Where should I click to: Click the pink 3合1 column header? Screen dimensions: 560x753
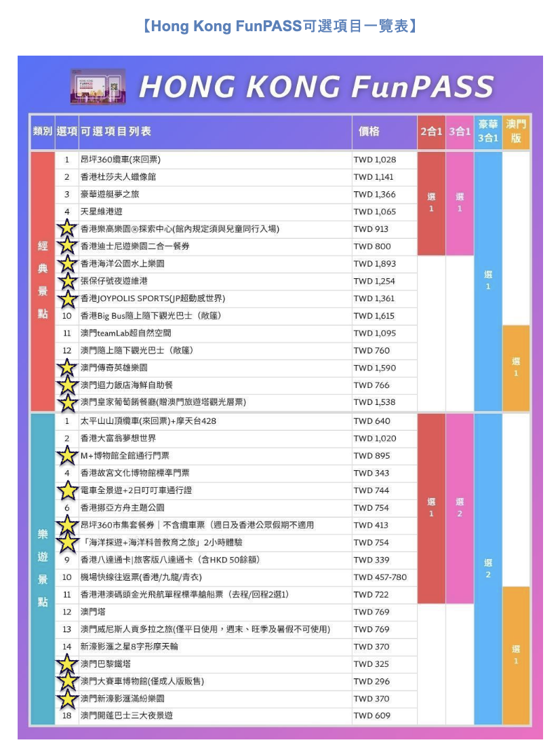459,132
